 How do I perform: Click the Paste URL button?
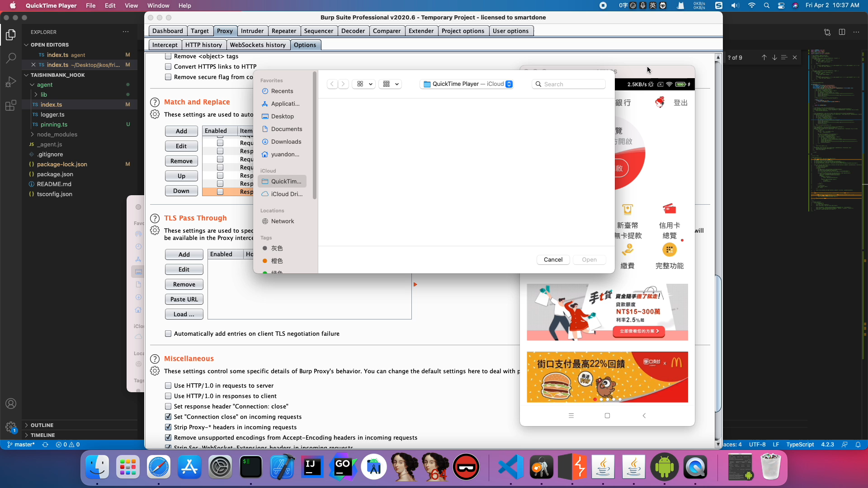pyautogui.click(x=184, y=299)
